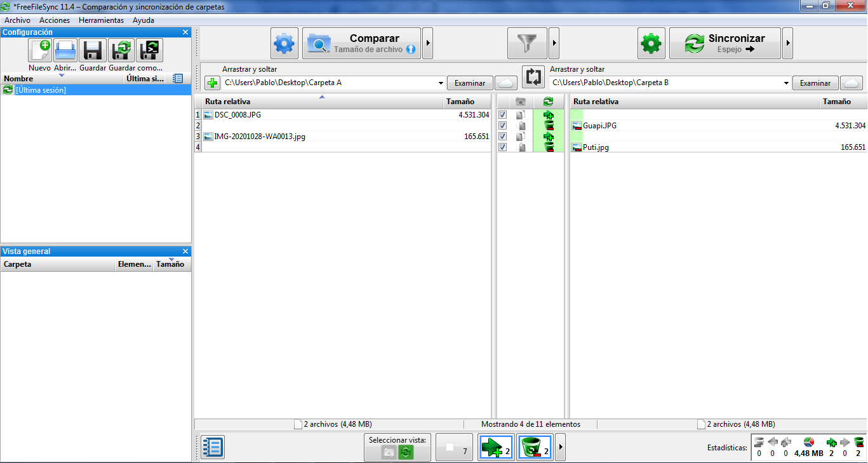Click the Nuevo configuration icon
Screen dimensions: 868x463
[x=40, y=50]
